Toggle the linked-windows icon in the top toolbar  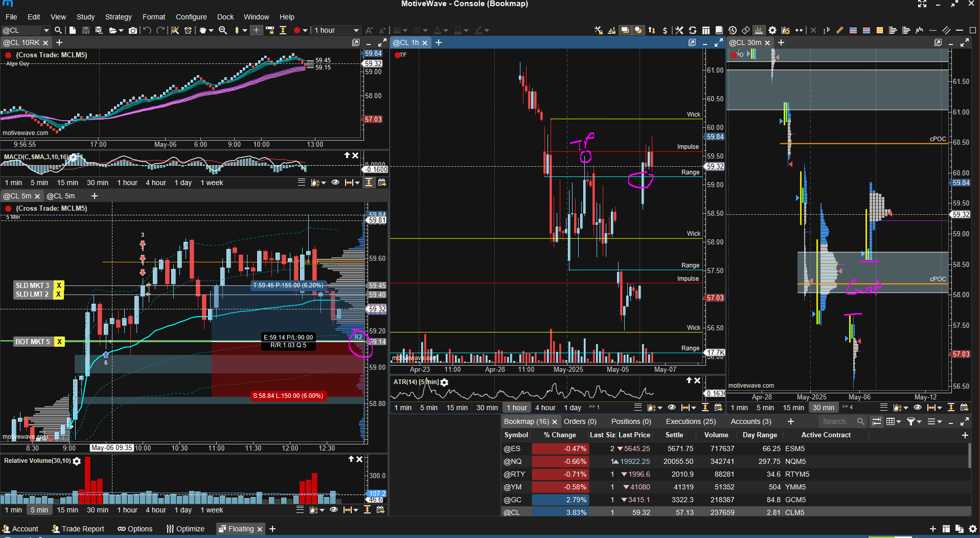(625, 30)
